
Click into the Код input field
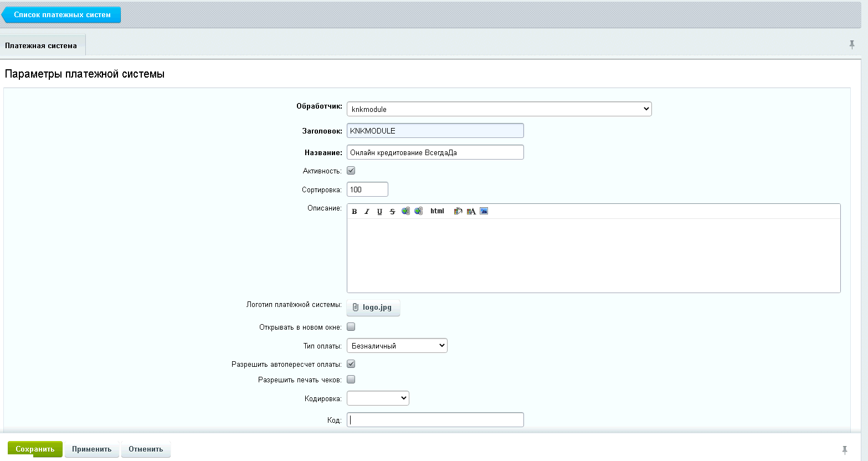pos(435,420)
